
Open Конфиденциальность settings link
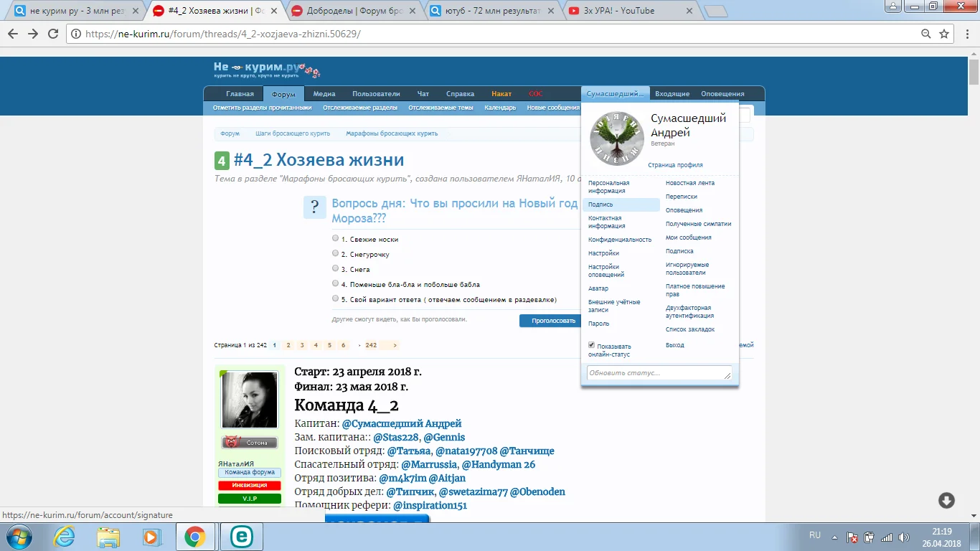620,240
